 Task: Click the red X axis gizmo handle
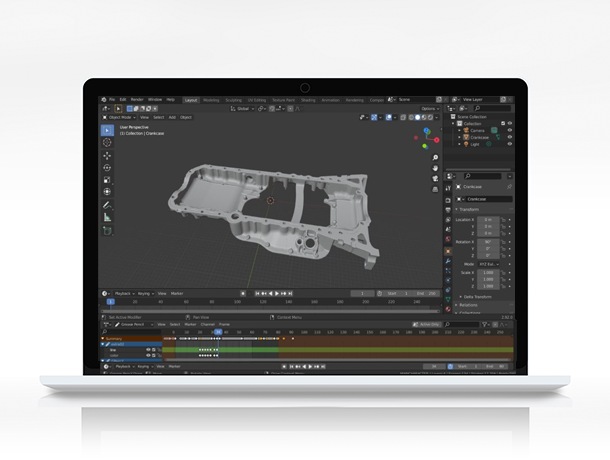point(436,140)
